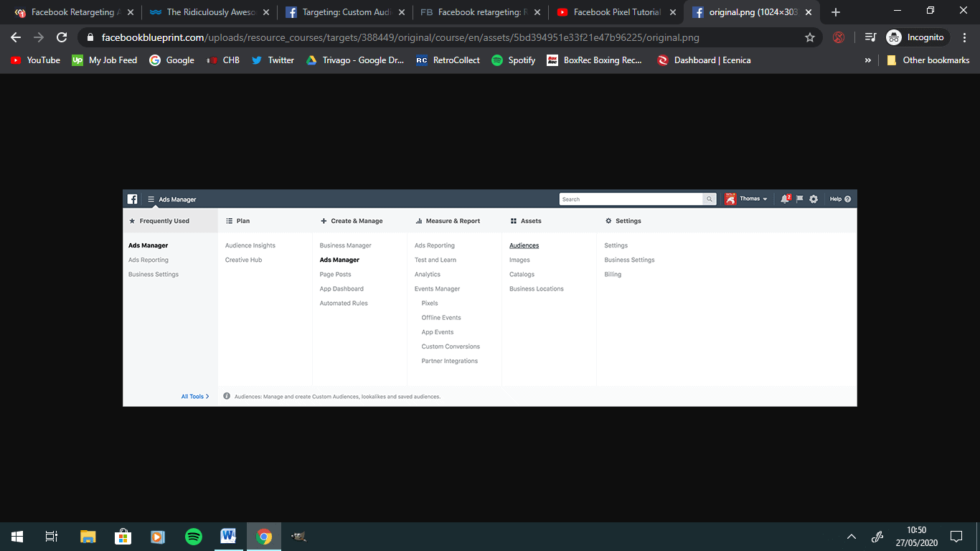Bookmark this page with the star icon
Image resolution: width=980 pixels, height=551 pixels.
click(810, 37)
